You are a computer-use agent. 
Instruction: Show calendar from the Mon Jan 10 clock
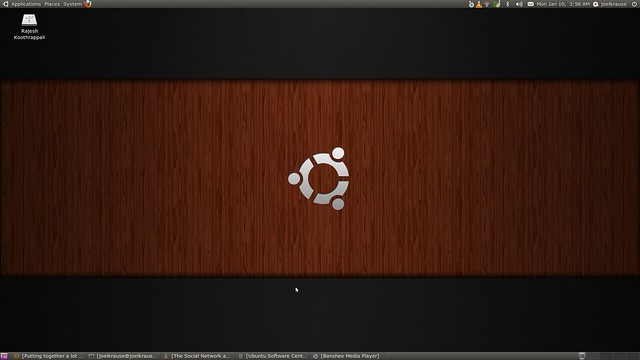563,4
